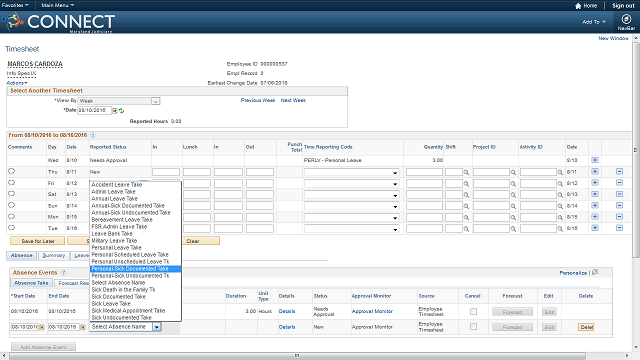This screenshot has width=640, height=360.
Task: Open comment bubble for Sun 8/14
Action: pyautogui.click(x=11, y=205)
